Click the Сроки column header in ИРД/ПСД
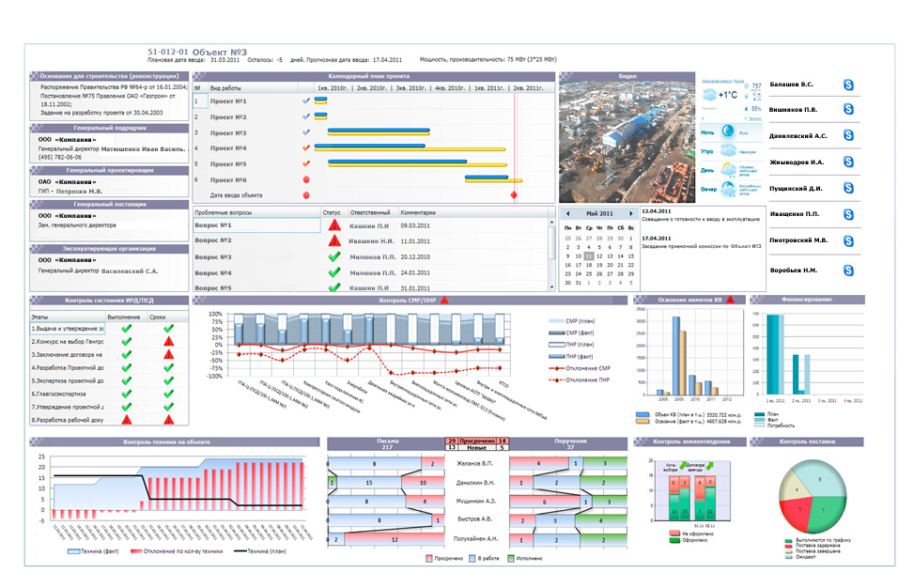The image size is (914, 588). click(x=158, y=317)
